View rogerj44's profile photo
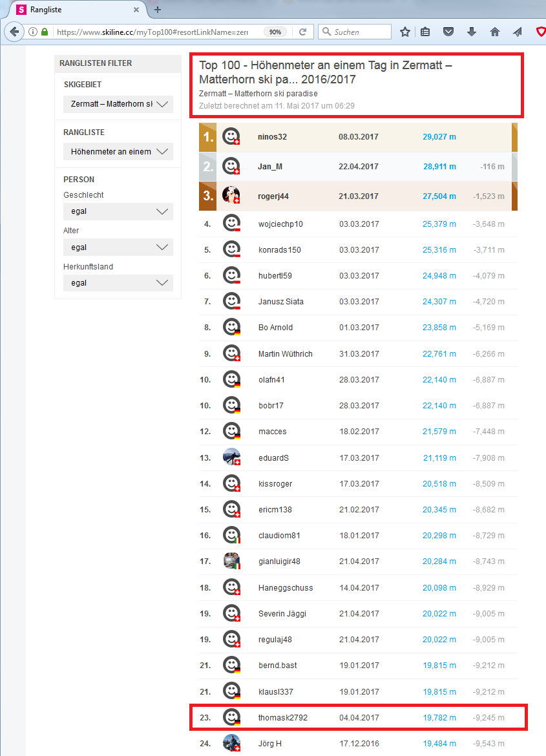The width and height of the screenshot is (546, 756). tap(231, 195)
